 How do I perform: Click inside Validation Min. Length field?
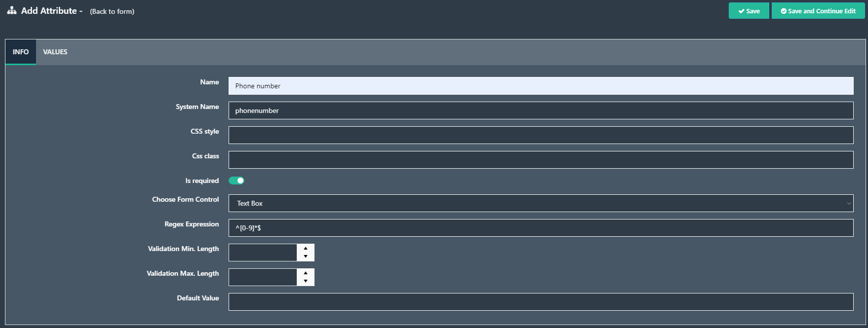click(263, 253)
